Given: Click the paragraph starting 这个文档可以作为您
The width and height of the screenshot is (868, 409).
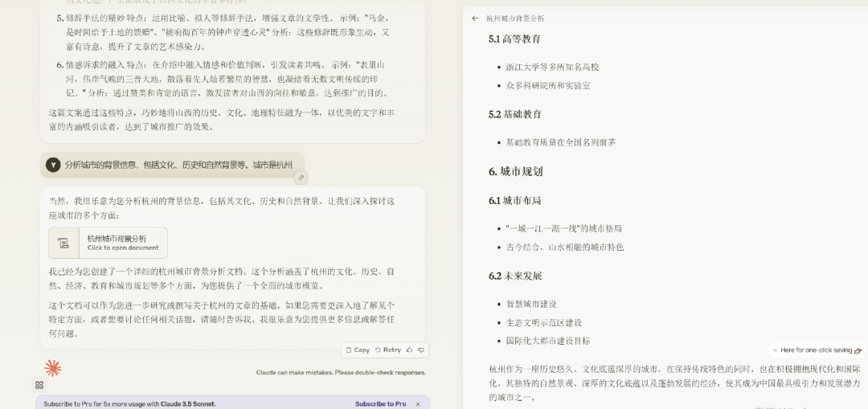Looking at the screenshot, I should [x=222, y=319].
